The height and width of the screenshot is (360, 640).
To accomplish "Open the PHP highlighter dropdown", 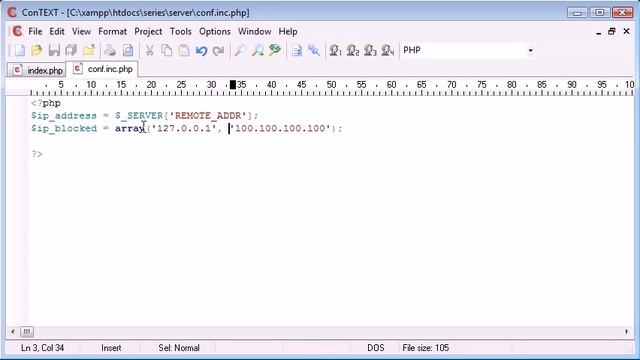I will click(530, 50).
